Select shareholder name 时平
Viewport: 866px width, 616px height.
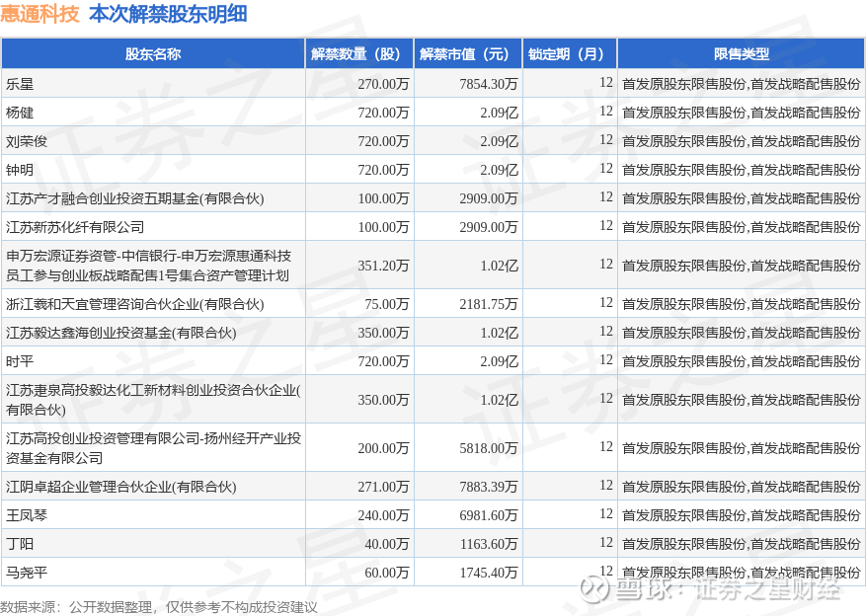20,361
